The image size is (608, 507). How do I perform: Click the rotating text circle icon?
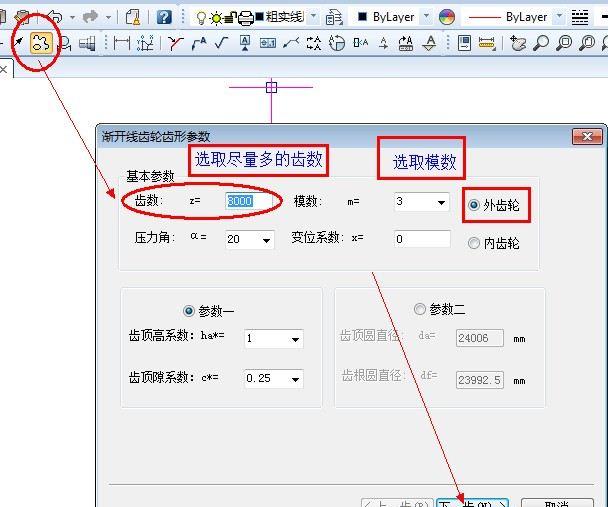point(337,43)
